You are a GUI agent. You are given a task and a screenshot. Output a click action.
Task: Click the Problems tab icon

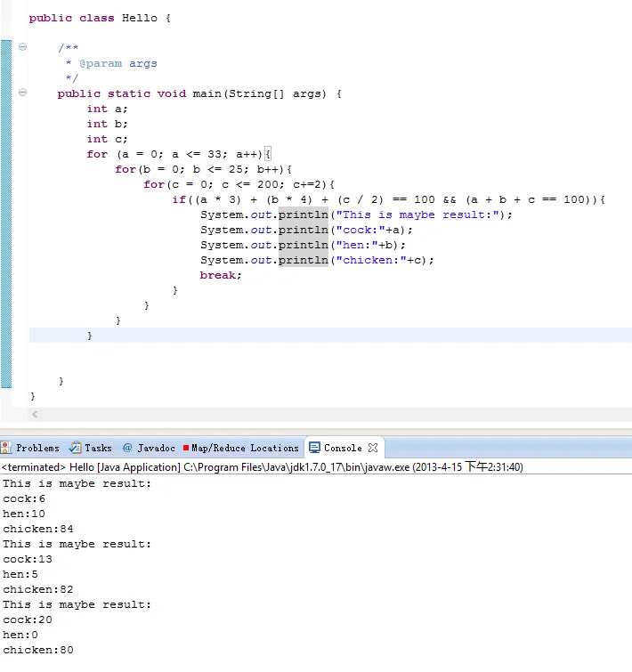coord(6,448)
